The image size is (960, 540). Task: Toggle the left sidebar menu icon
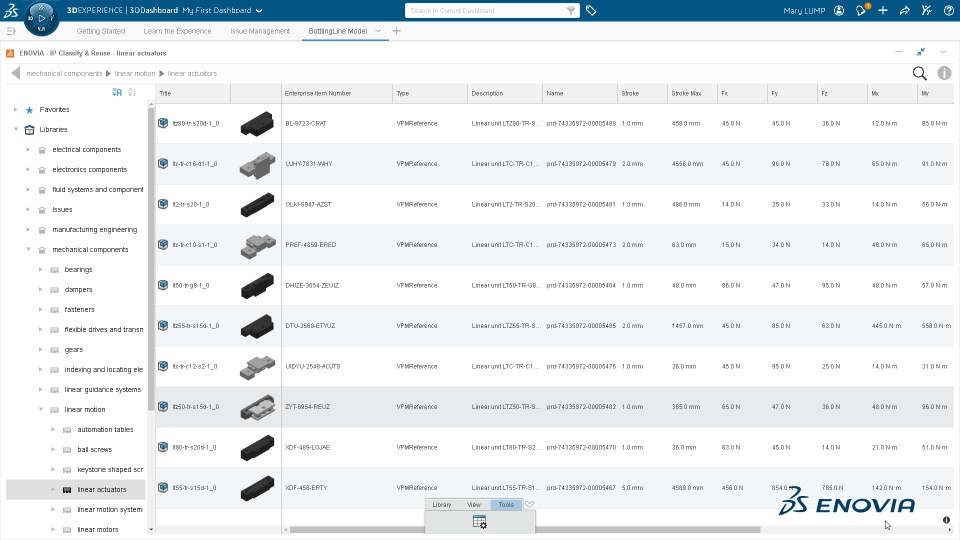click(x=11, y=31)
